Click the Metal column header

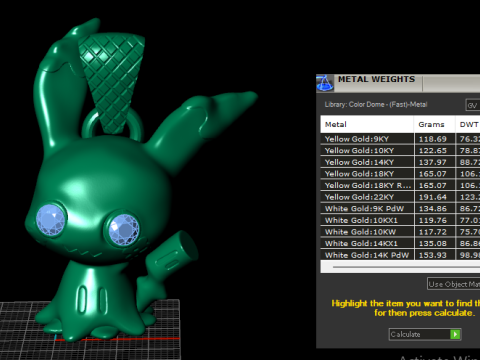click(367, 124)
